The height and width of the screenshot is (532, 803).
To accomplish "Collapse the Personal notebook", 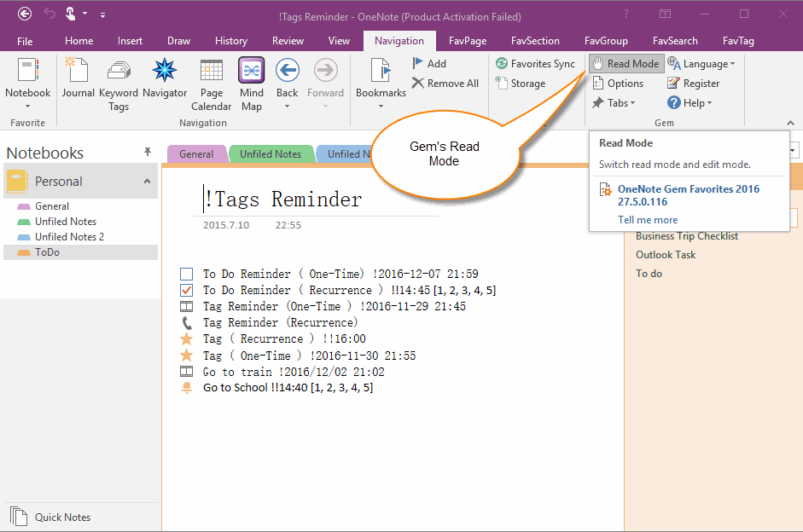I will point(147,181).
